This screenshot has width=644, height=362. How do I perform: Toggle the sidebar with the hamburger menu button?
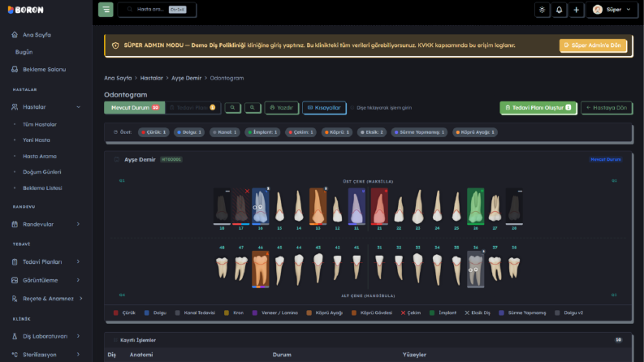[x=106, y=10]
